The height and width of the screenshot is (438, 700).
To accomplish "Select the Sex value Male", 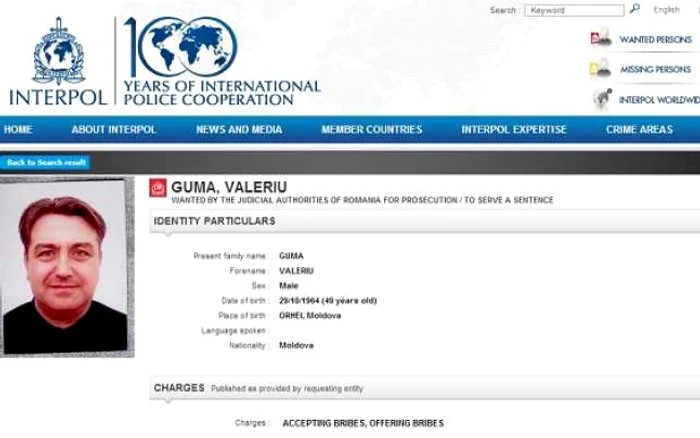I will point(288,286).
